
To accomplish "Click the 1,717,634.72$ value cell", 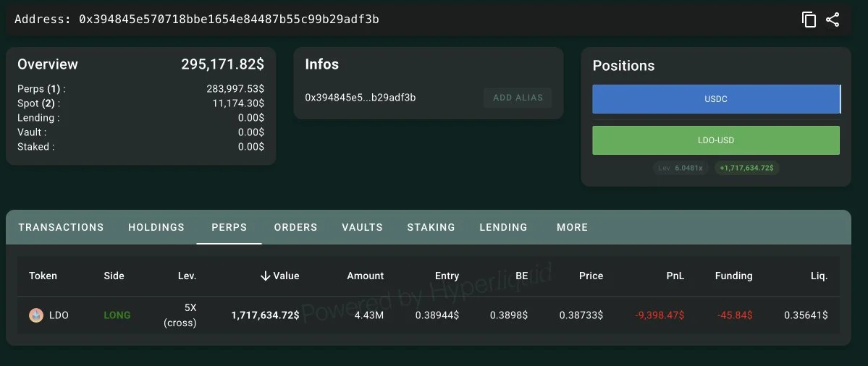I will tap(265, 315).
